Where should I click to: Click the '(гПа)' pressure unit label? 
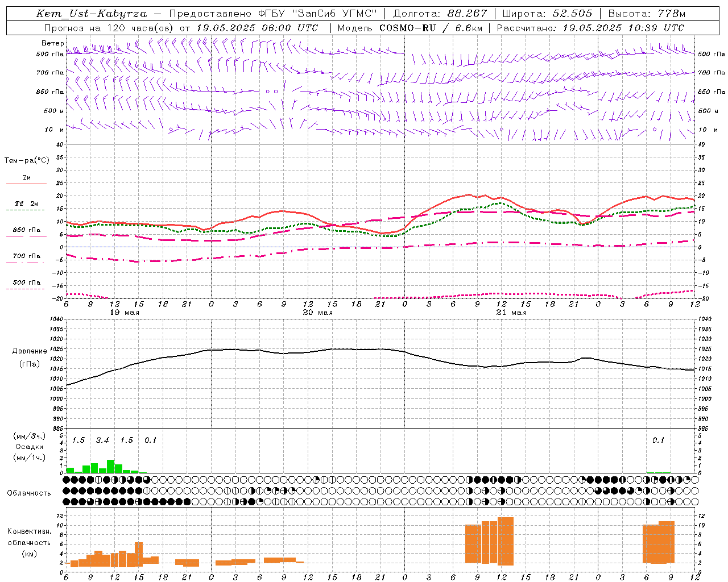click(30, 364)
